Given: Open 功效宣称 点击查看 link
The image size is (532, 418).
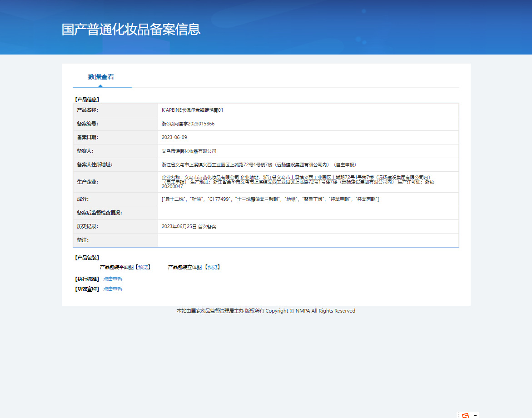Looking at the screenshot, I should (113, 289).
